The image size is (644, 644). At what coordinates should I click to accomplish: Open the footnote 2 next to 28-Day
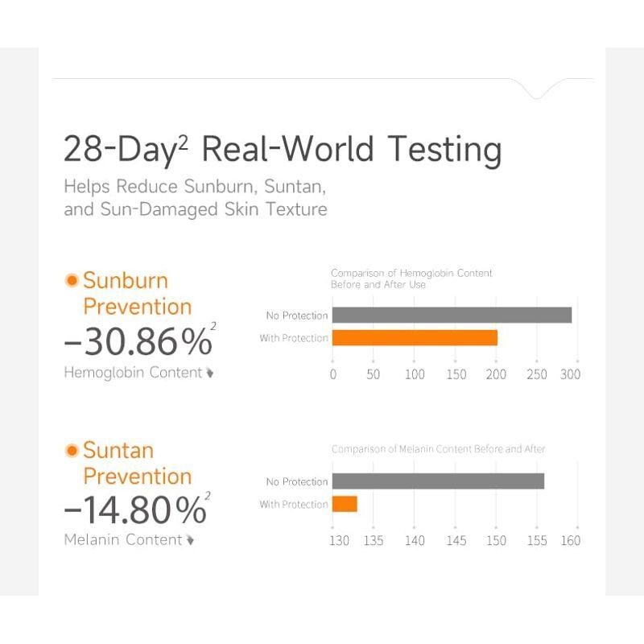183,139
